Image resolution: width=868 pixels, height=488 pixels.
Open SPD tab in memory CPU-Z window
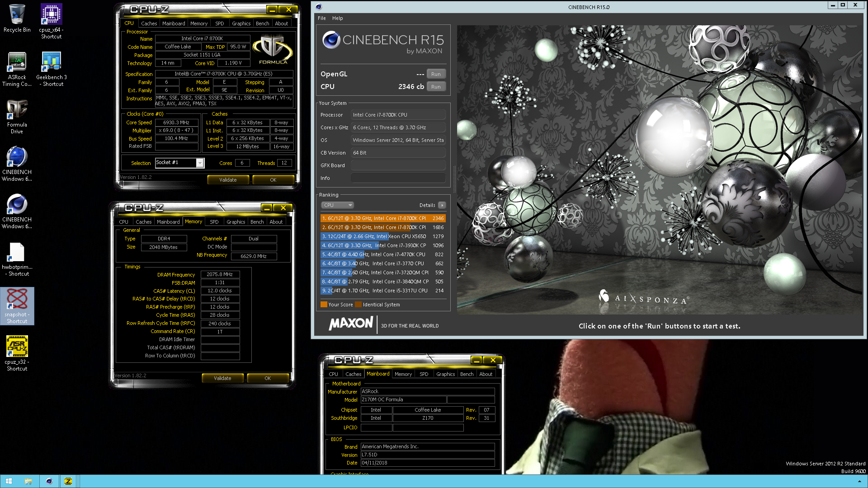[x=214, y=222]
